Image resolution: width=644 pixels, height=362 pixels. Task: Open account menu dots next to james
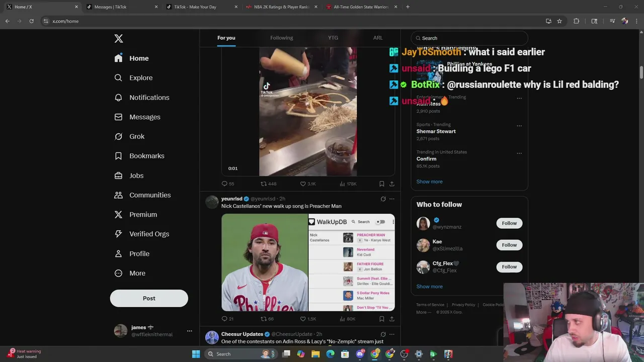pyautogui.click(x=189, y=331)
